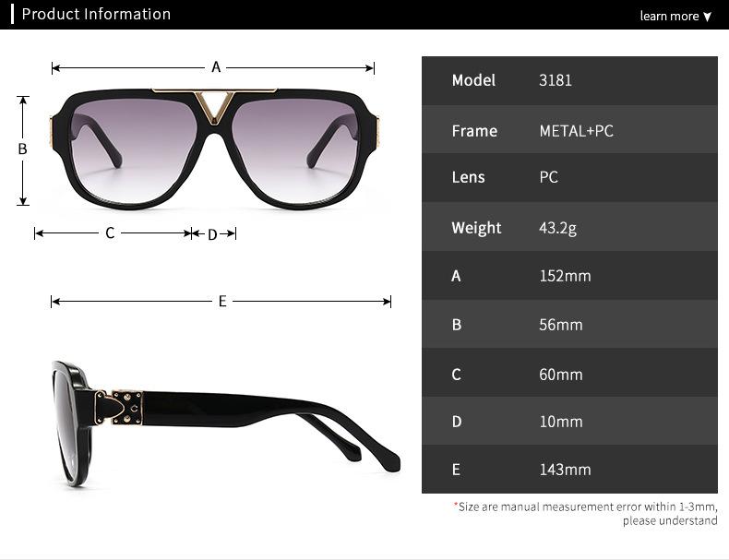729x560 pixels.
Task: Select the Model 3181 table row
Action: point(569,81)
